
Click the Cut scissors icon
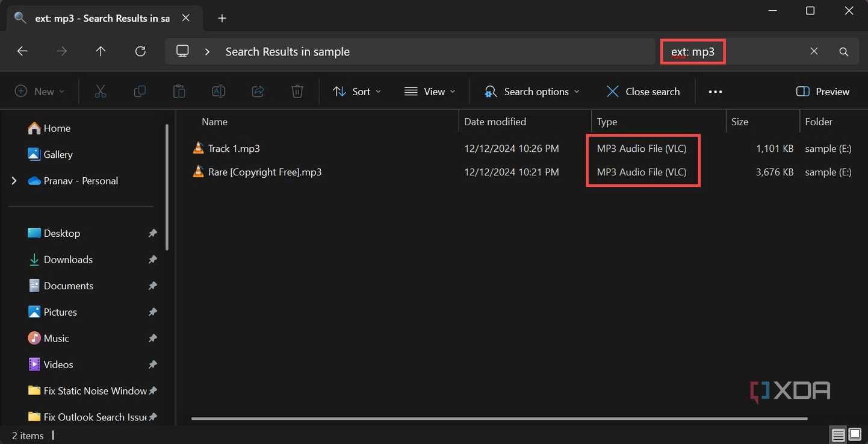[x=101, y=92]
